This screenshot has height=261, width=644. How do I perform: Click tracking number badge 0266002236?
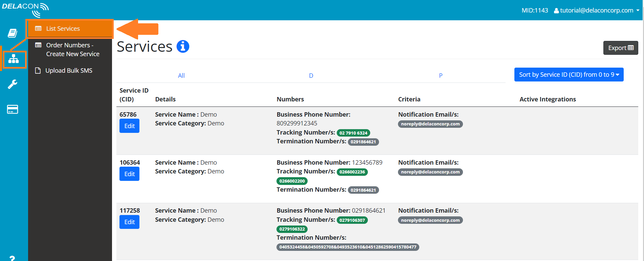click(352, 172)
